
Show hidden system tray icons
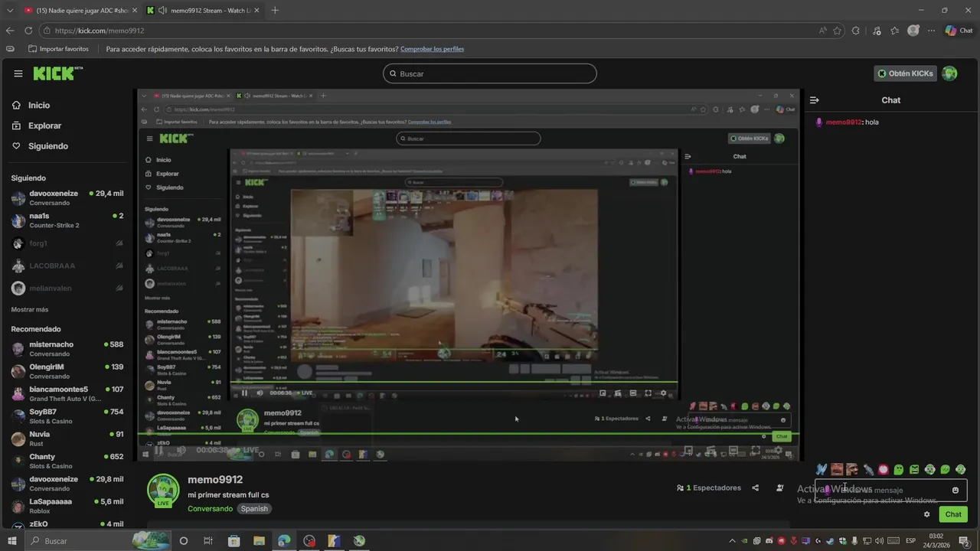(x=733, y=541)
